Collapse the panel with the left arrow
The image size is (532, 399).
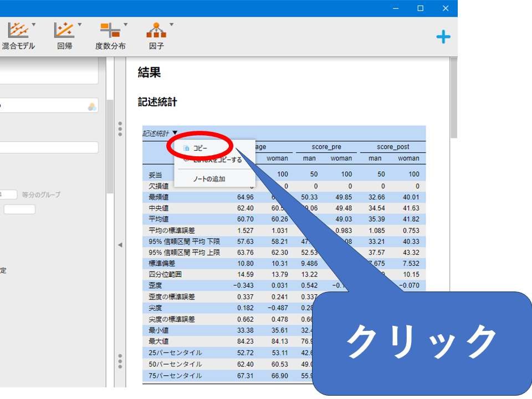point(120,245)
